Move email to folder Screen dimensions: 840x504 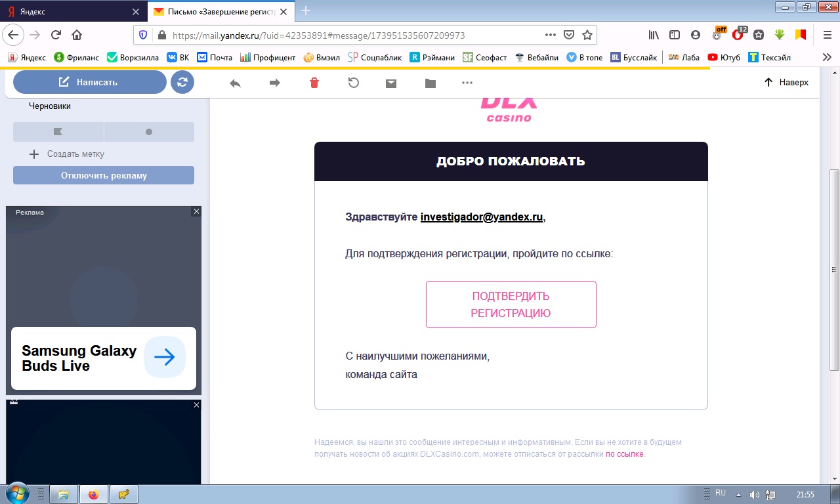(x=430, y=83)
